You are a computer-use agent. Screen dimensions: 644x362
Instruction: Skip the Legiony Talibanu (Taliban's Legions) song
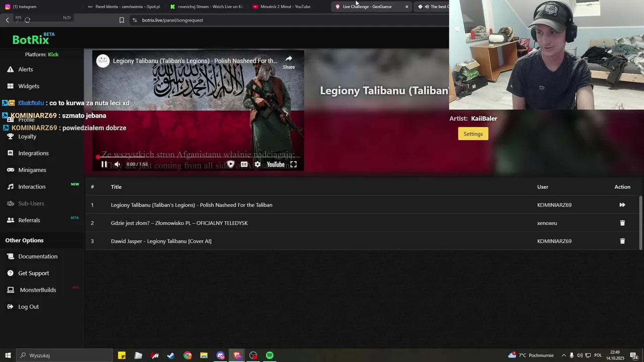622,205
